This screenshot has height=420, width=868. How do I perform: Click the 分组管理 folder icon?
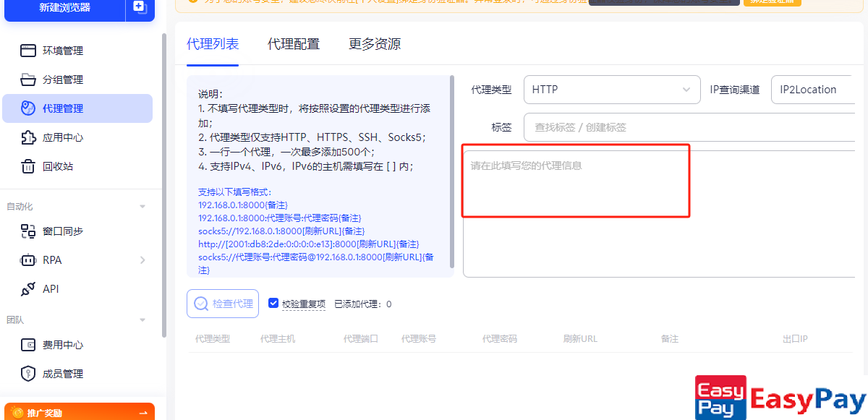pyautogui.click(x=28, y=80)
